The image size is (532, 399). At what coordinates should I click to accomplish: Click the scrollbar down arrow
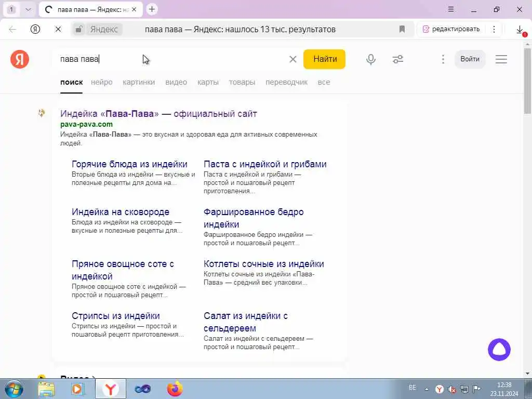(x=527, y=374)
